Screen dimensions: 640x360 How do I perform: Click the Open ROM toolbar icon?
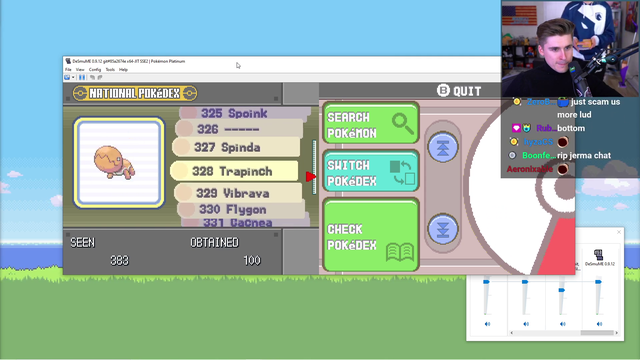[x=67, y=77]
